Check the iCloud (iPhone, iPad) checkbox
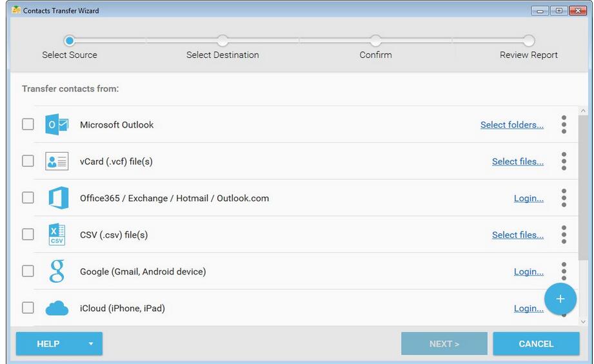Image resolution: width=594 pixels, height=364 pixels. coord(28,307)
